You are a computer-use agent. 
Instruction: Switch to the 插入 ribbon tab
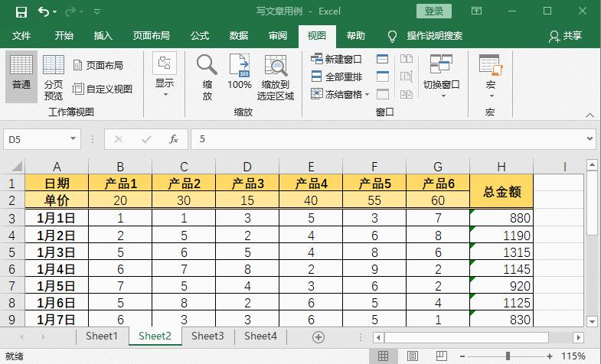[103, 36]
